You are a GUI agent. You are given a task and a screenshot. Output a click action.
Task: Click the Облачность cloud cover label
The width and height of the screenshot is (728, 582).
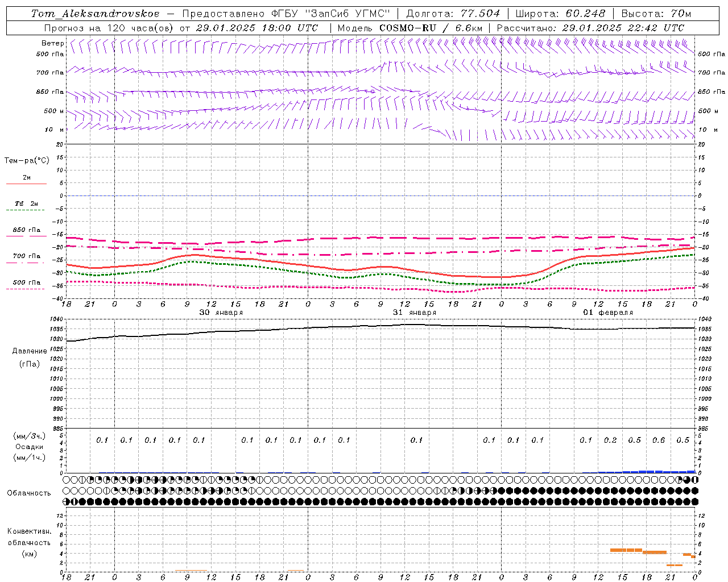point(29,493)
